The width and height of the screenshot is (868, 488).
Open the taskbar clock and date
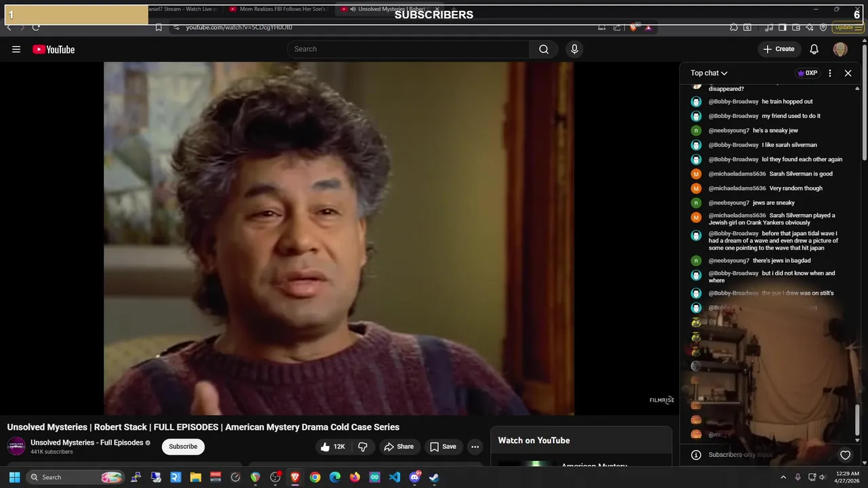click(x=848, y=477)
